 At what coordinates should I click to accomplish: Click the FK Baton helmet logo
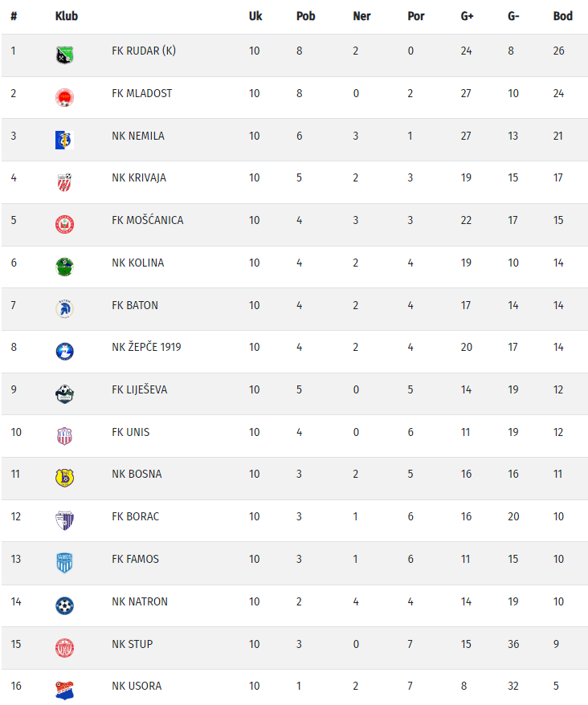(64, 309)
